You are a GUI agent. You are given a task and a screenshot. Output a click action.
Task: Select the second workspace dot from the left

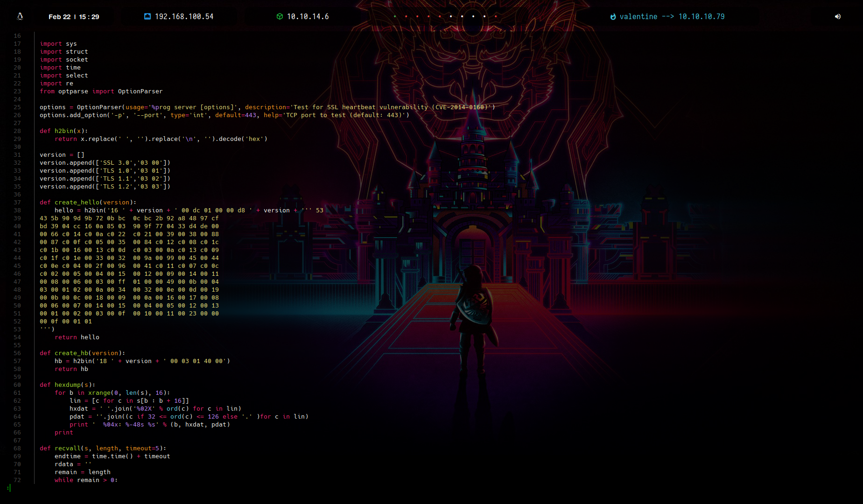click(406, 16)
